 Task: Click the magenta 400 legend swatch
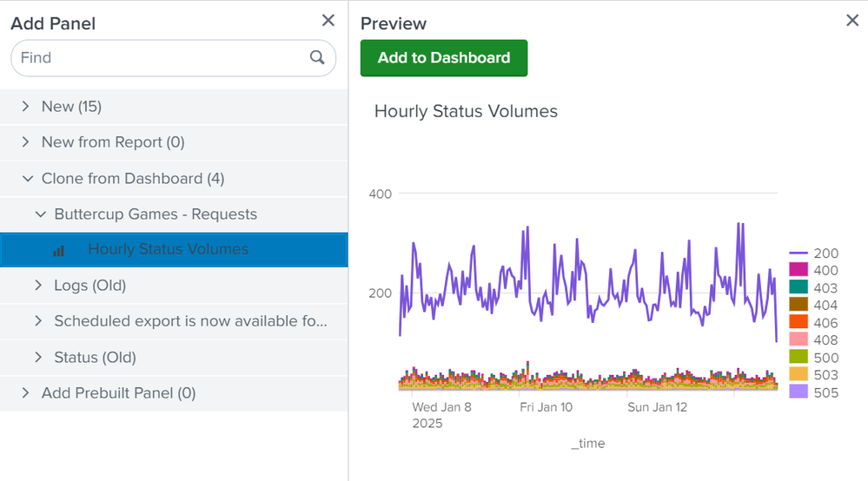tap(798, 271)
